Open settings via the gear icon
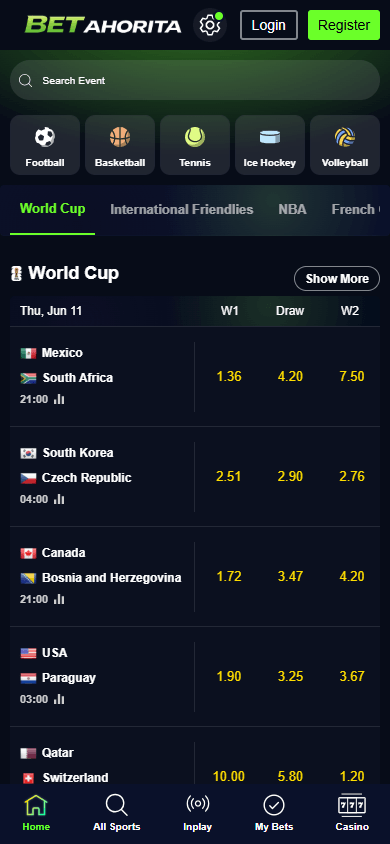This screenshot has width=390, height=844. (210, 25)
